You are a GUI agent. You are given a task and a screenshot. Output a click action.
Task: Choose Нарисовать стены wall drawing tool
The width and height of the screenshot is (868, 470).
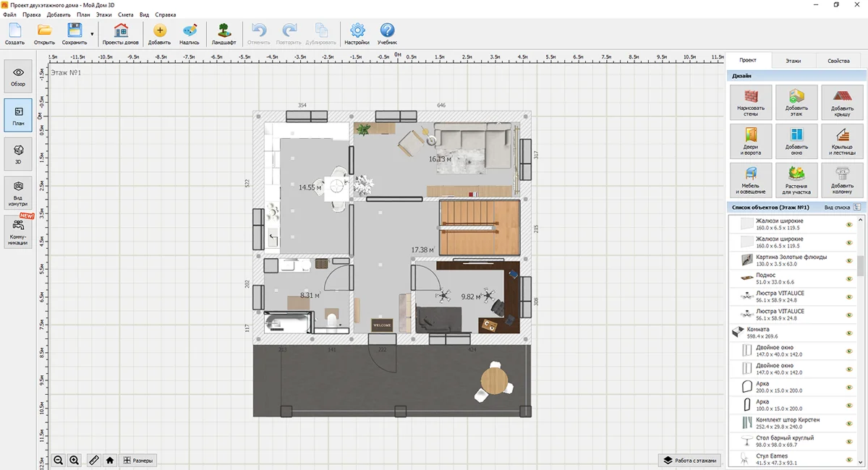tap(751, 103)
